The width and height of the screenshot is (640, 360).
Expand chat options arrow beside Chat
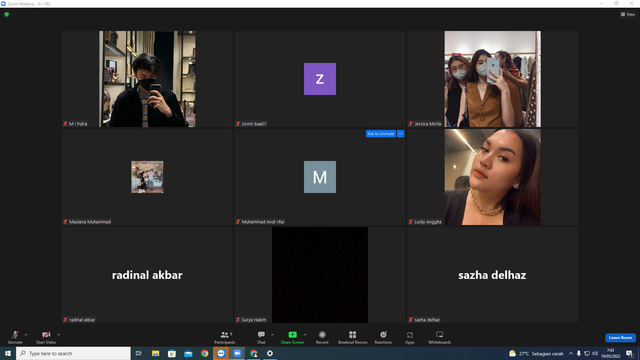pyautogui.click(x=272, y=335)
